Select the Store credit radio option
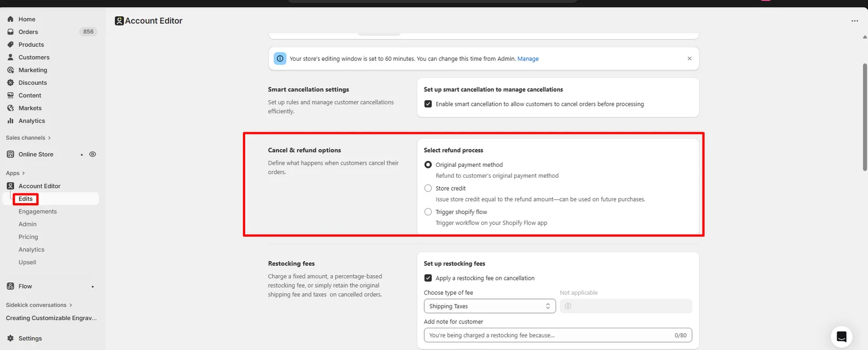This screenshot has height=350, width=868. (x=428, y=188)
